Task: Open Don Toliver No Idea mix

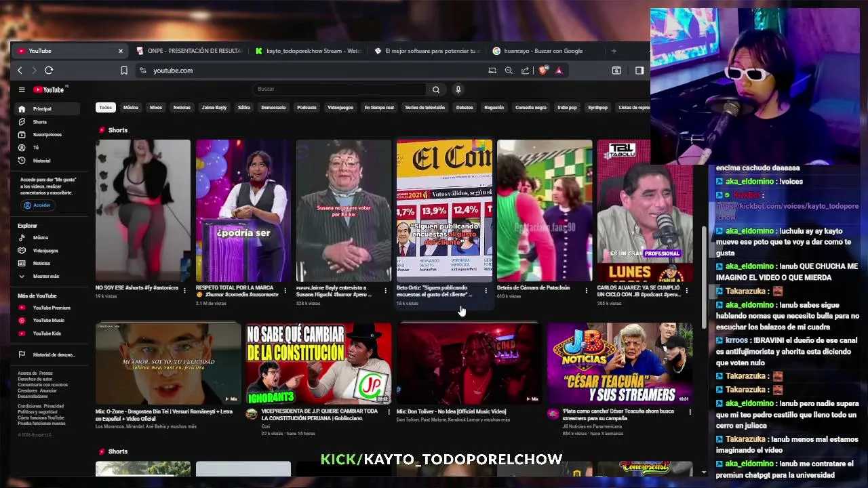Action: tap(469, 363)
